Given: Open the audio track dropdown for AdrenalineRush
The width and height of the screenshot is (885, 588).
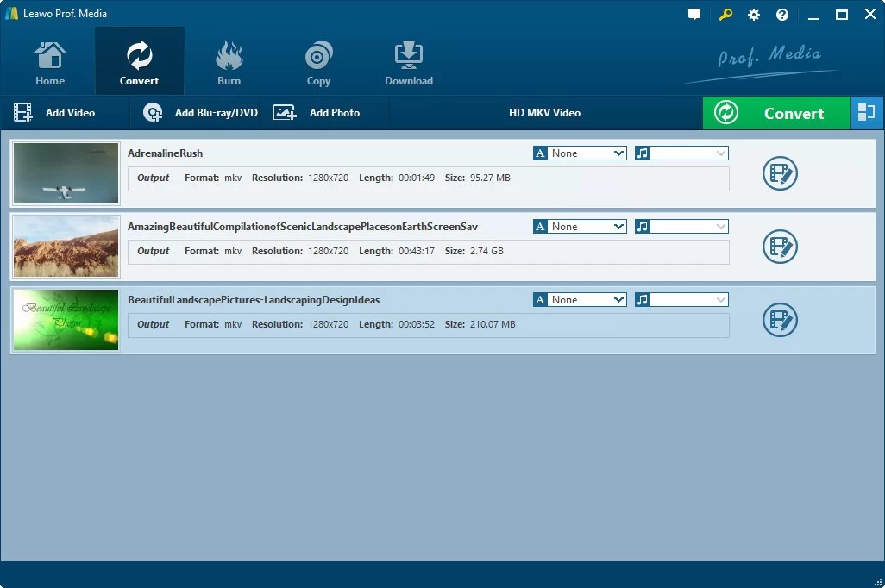Looking at the screenshot, I should coord(681,153).
